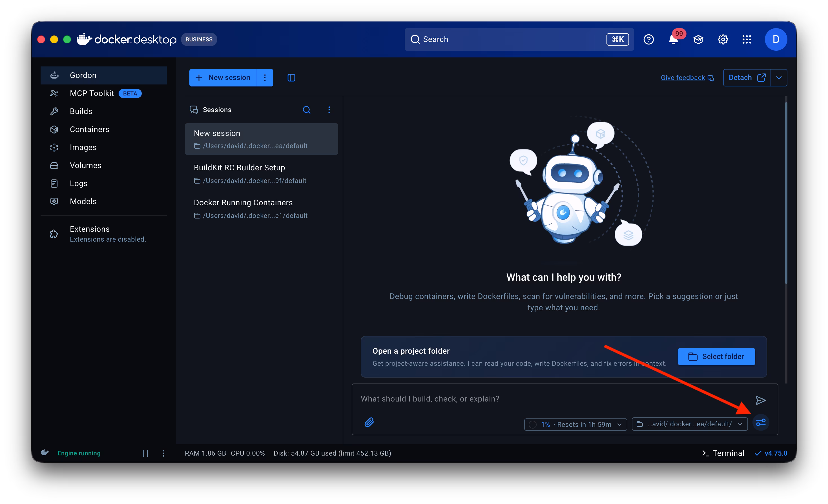Open BuildKit RC Builder Setup session

click(262, 174)
